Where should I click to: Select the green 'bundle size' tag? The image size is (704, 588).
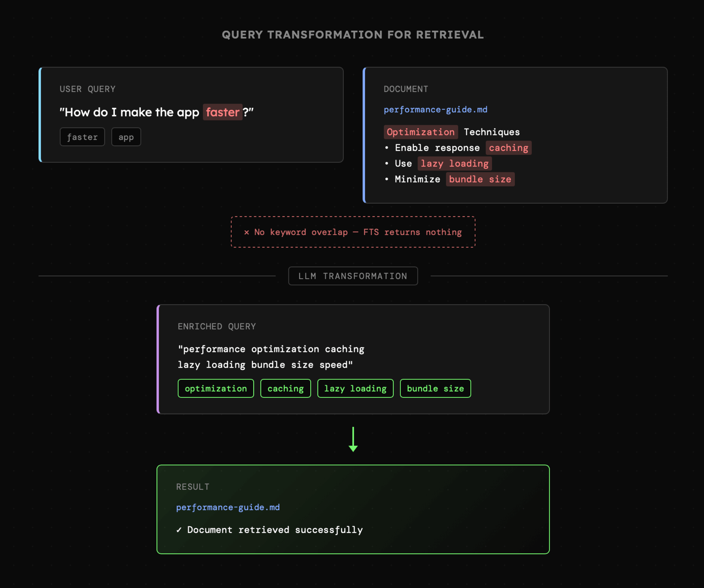point(435,389)
